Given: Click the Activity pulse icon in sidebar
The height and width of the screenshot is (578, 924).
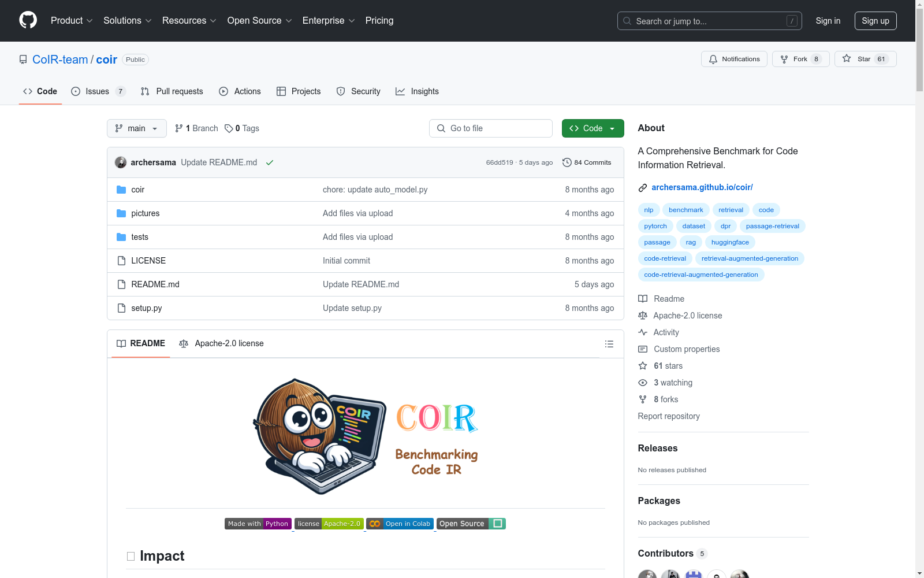Looking at the screenshot, I should tap(643, 332).
